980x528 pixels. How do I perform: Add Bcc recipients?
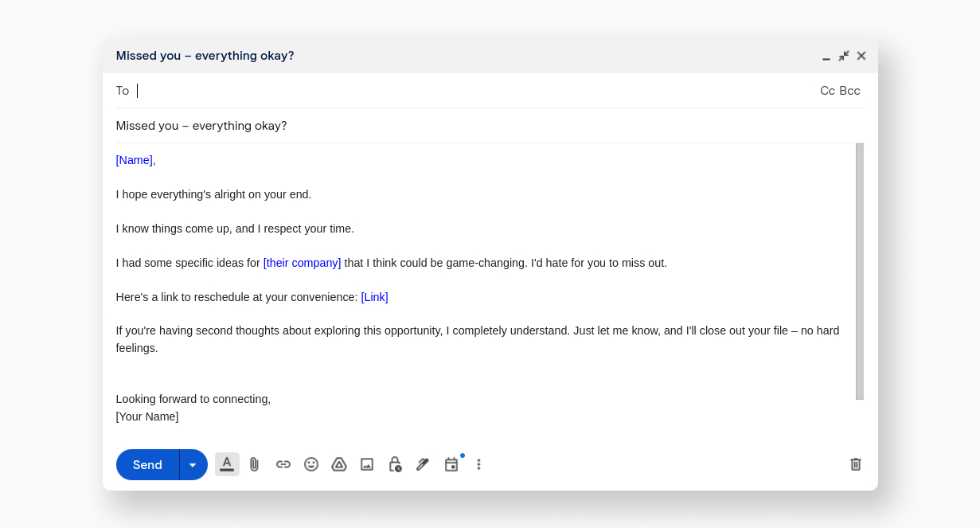[x=851, y=90]
